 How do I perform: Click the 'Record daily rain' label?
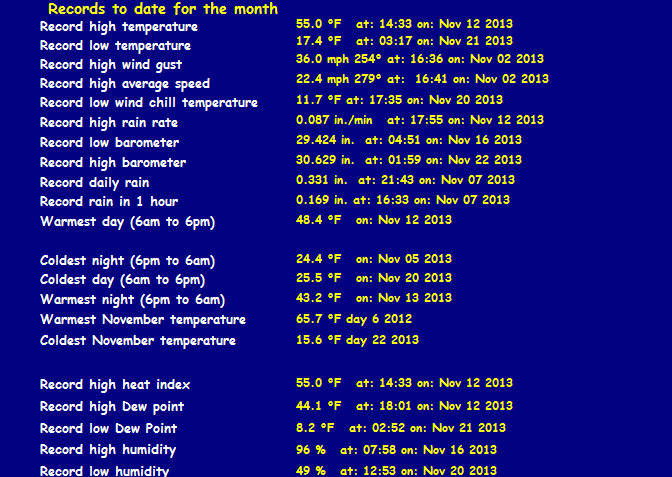point(94,183)
